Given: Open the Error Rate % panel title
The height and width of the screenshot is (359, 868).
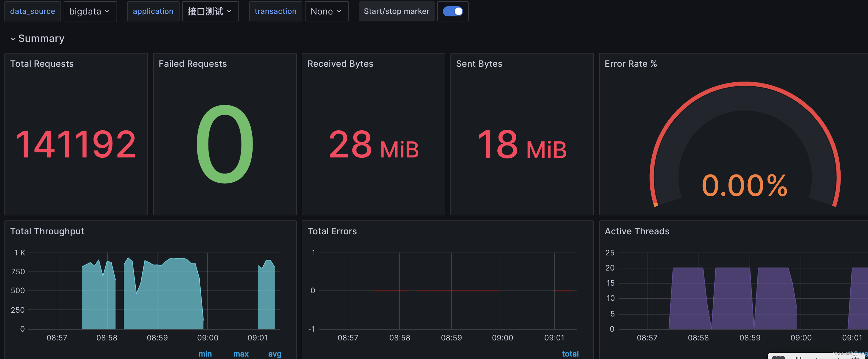Looking at the screenshot, I should (x=631, y=64).
